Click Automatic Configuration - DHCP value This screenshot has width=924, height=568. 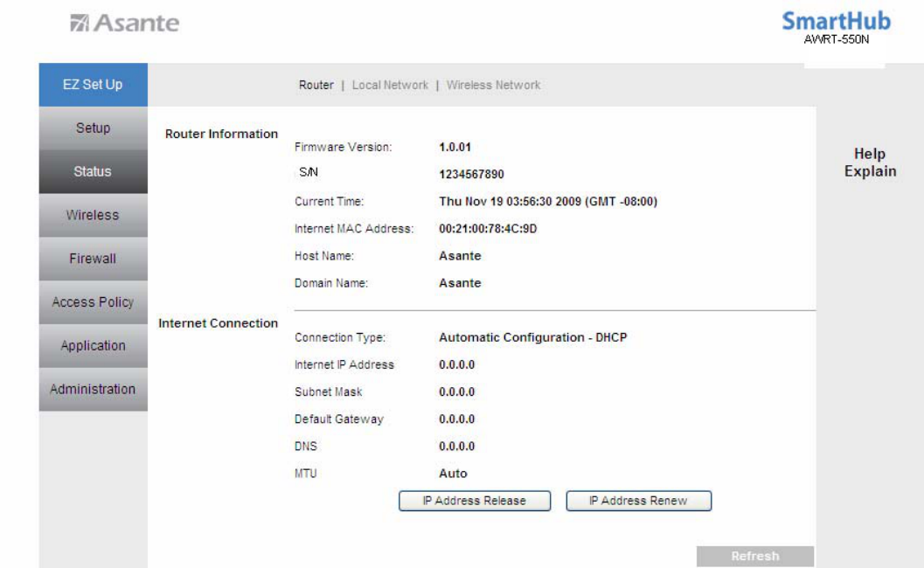coord(532,337)
